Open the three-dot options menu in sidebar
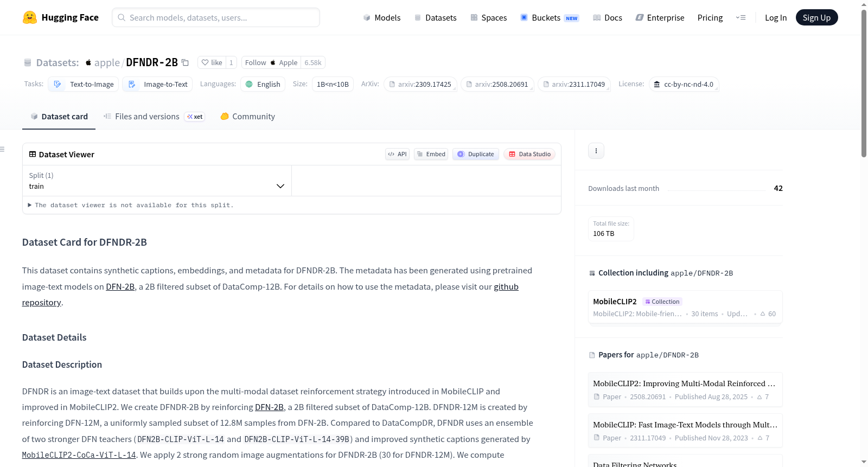 click(x=596, y=151)
